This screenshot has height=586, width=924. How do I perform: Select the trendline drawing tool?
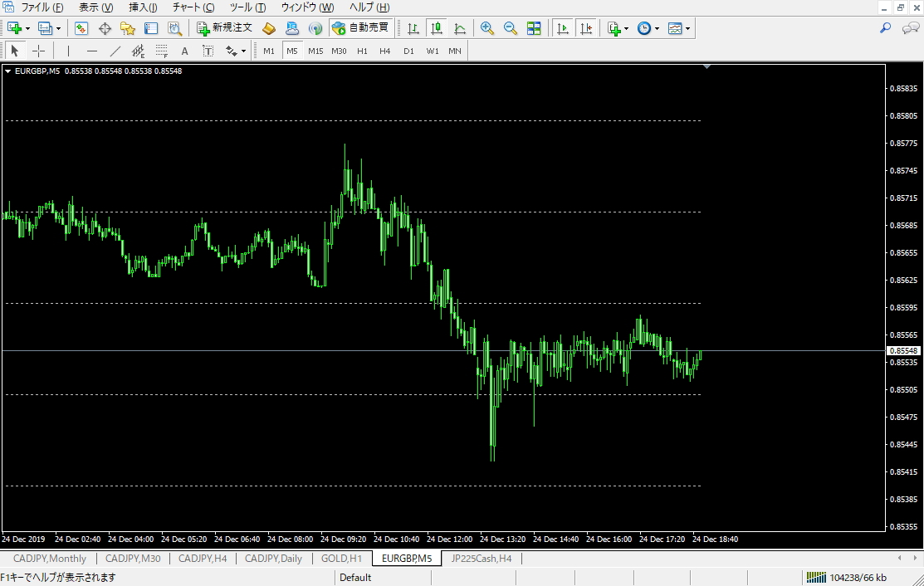(115, 51)
